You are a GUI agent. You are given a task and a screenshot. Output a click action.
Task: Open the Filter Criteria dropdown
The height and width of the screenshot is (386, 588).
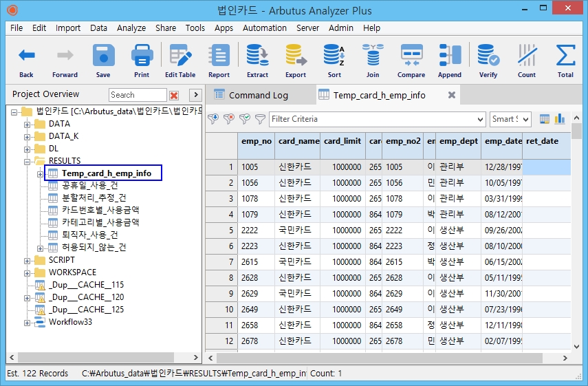[481, 119]
